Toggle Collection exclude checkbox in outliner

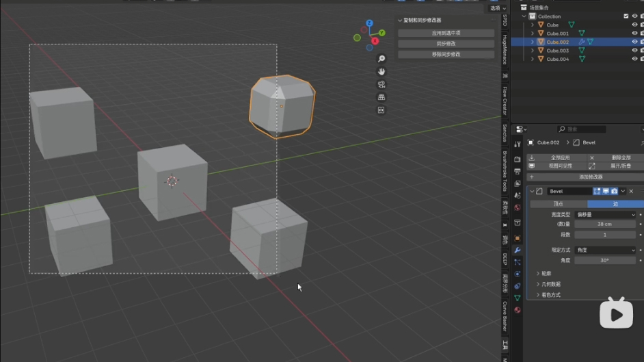click(x=626, y=16)
